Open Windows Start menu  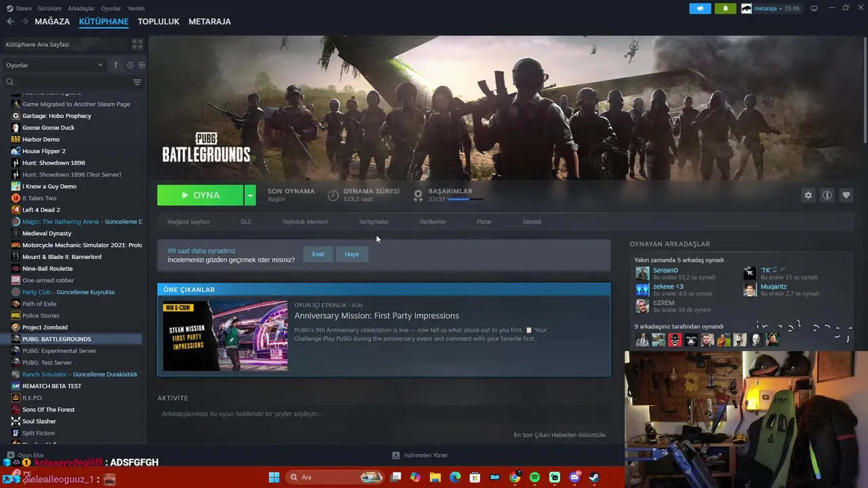(x=274, y=477)
